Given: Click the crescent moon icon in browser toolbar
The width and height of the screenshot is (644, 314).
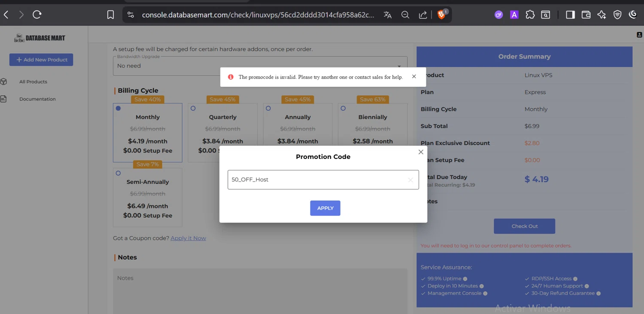Looking at the screenshot, I should [633, 15].
